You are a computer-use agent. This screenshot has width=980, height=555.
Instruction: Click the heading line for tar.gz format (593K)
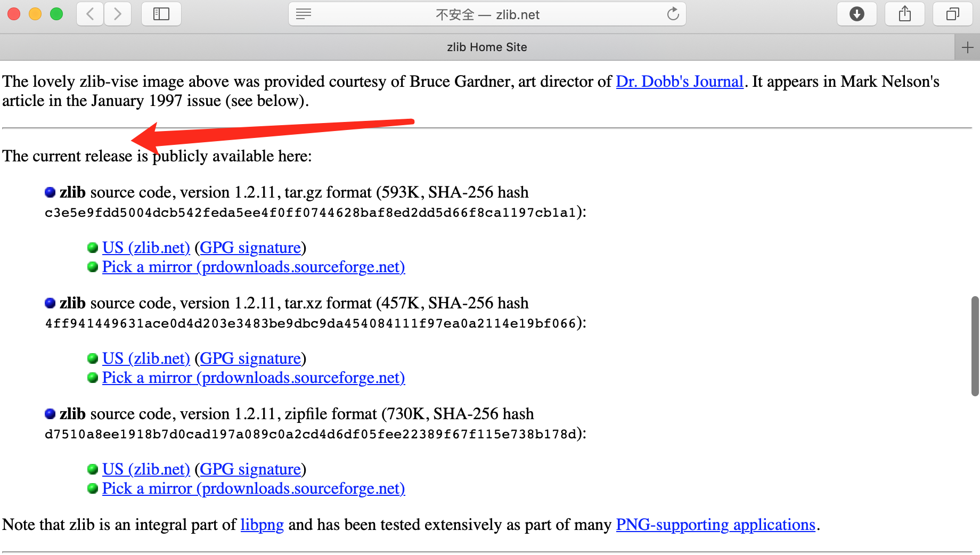[294, 192]
